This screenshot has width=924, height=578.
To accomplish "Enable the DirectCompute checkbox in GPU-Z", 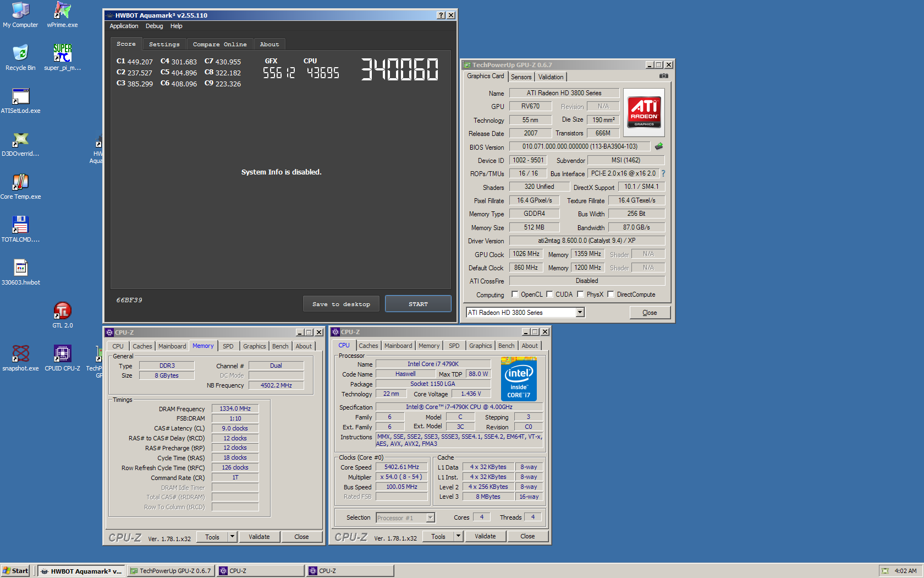I will coord(611,295).
